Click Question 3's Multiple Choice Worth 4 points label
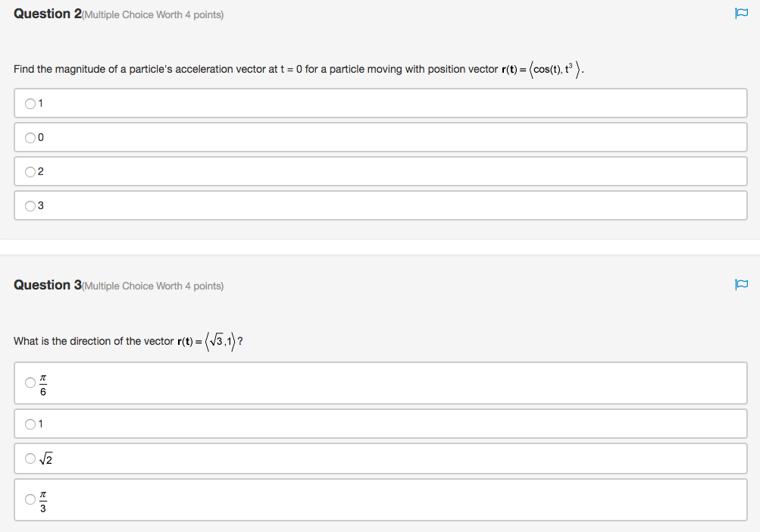 pos(153,286)
